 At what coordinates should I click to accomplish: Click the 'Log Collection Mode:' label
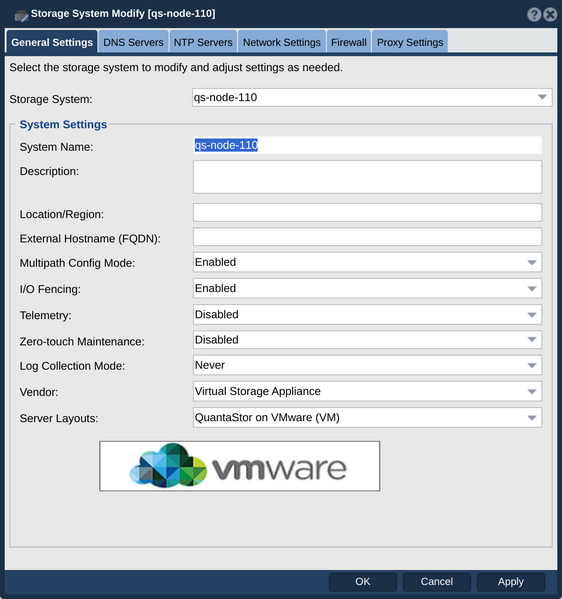coord(72,366)
